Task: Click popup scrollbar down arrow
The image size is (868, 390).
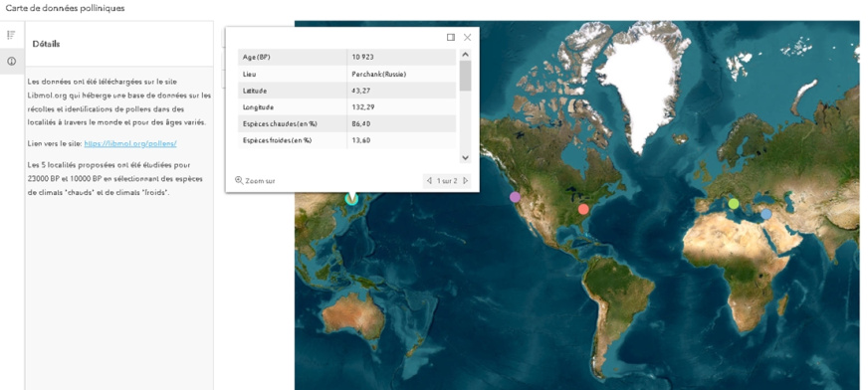Action: (x=465, y=157)
